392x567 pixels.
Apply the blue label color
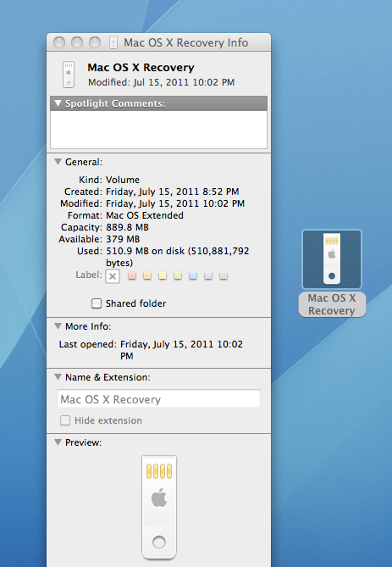tap(193, 276)
